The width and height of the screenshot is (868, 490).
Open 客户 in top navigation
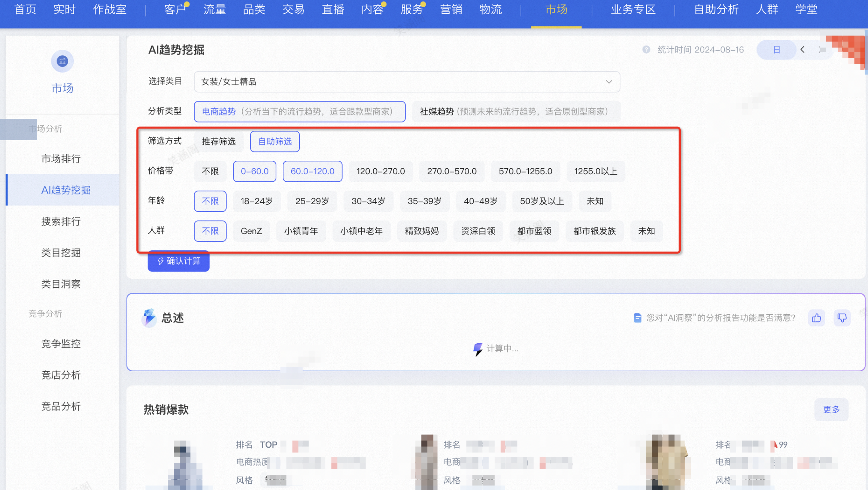[x=175, y=10]
